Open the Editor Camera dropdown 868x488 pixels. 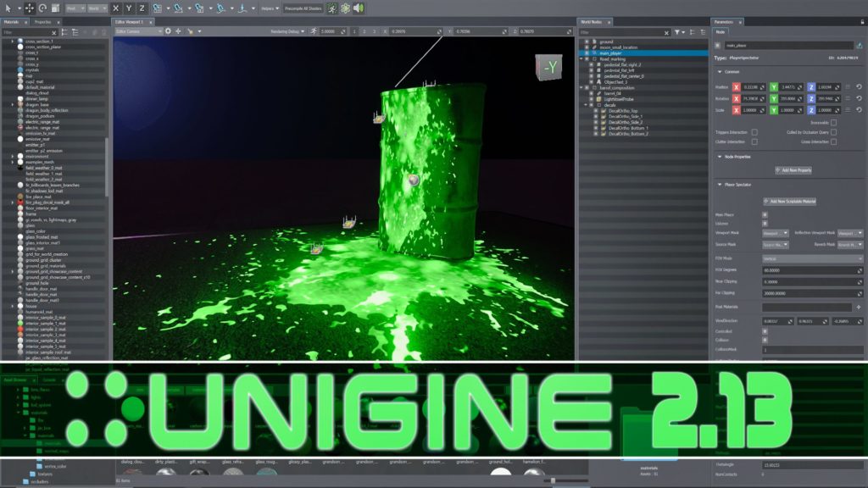138,31
